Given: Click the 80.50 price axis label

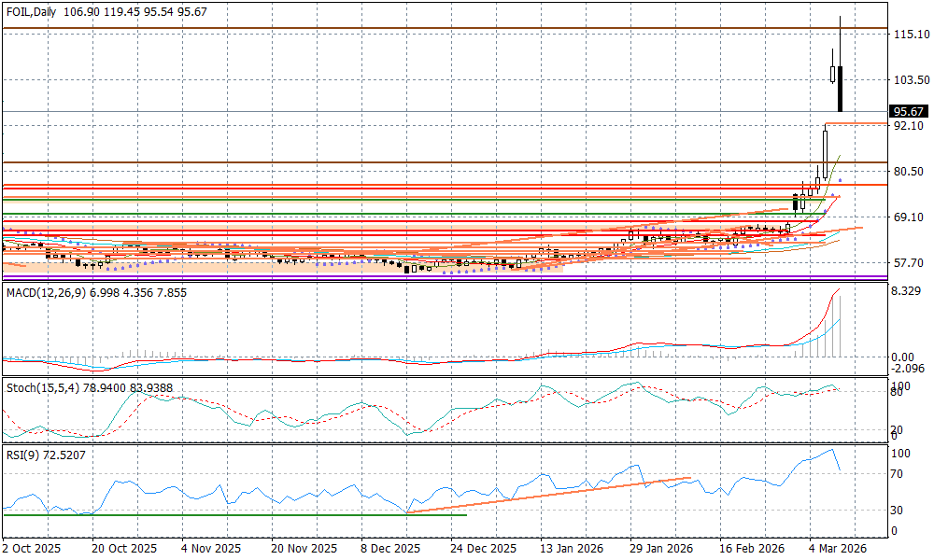Looking at the screenshot, I should coord(909,172).
